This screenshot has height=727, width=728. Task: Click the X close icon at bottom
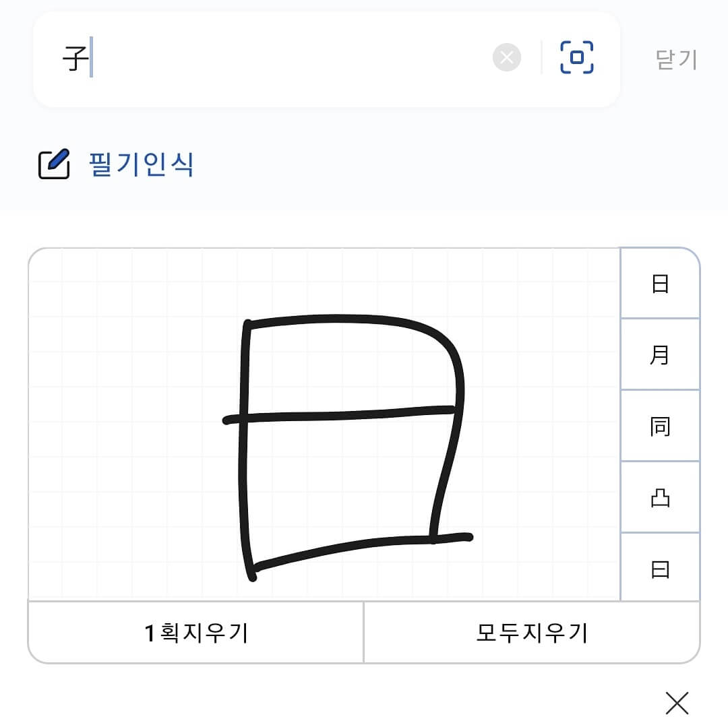[677, 703]
